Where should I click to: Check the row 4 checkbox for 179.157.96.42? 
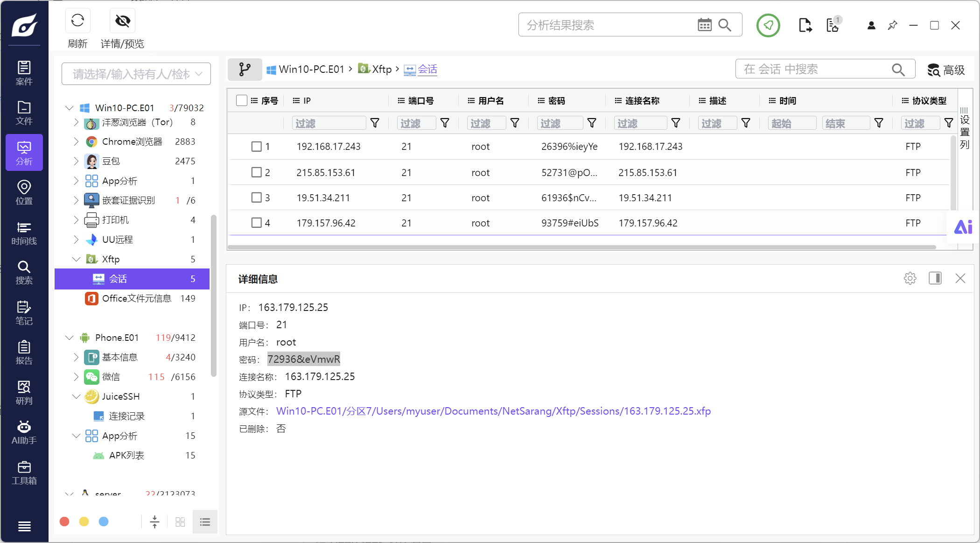pos(257,223)
